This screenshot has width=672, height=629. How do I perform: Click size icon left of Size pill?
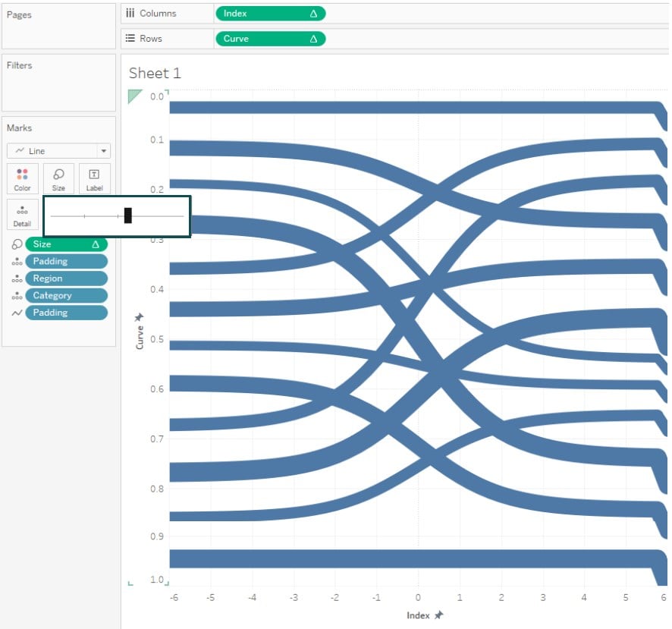(x=17, y=244)
